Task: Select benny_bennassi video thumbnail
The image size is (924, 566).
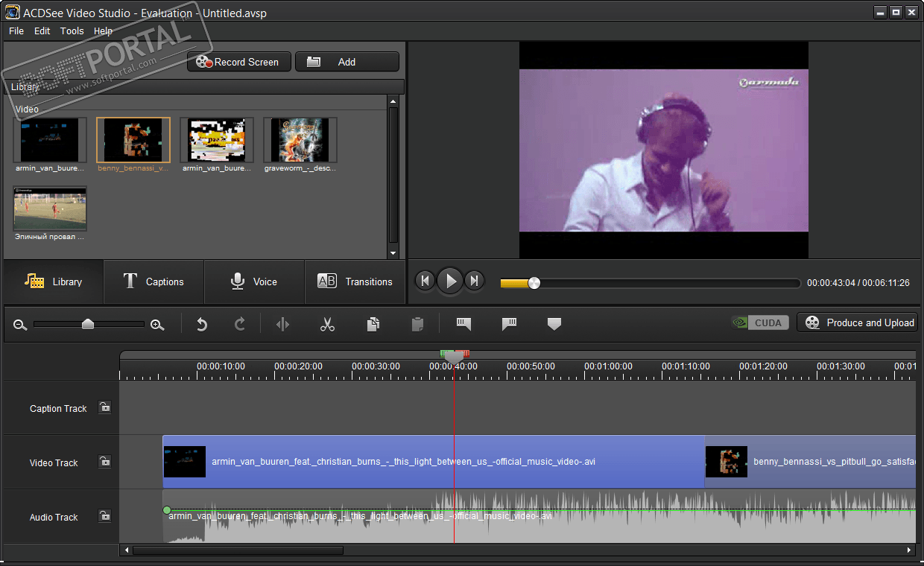Action: click(x=133, y=140)
